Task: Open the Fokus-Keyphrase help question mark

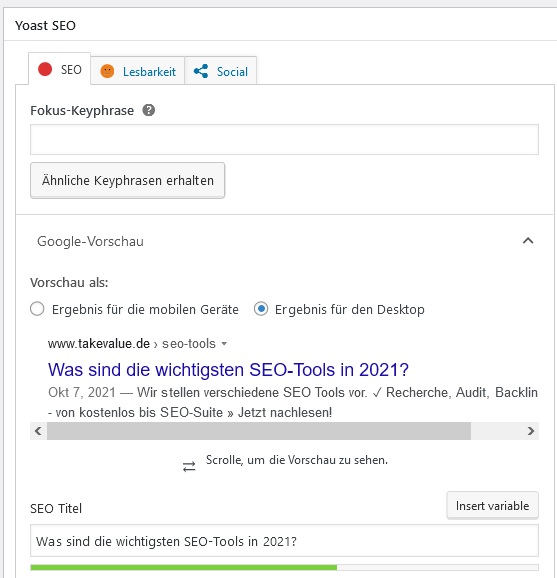Action: click(x=149, y=110)
